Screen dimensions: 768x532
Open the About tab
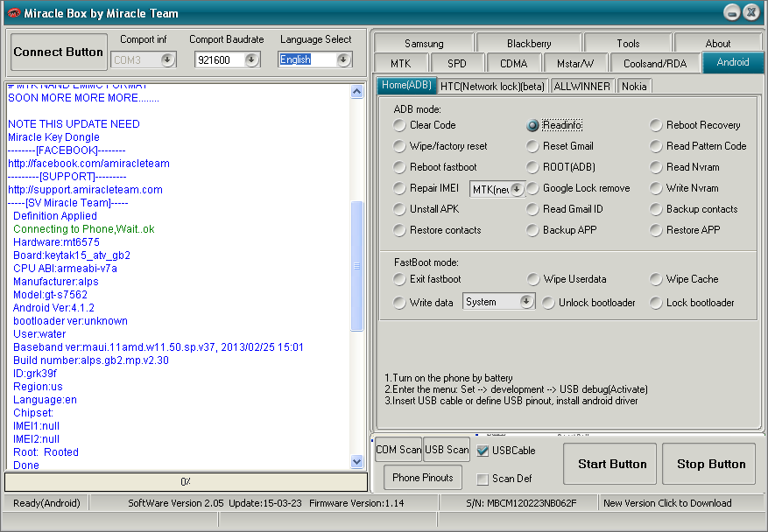point(718,44)
